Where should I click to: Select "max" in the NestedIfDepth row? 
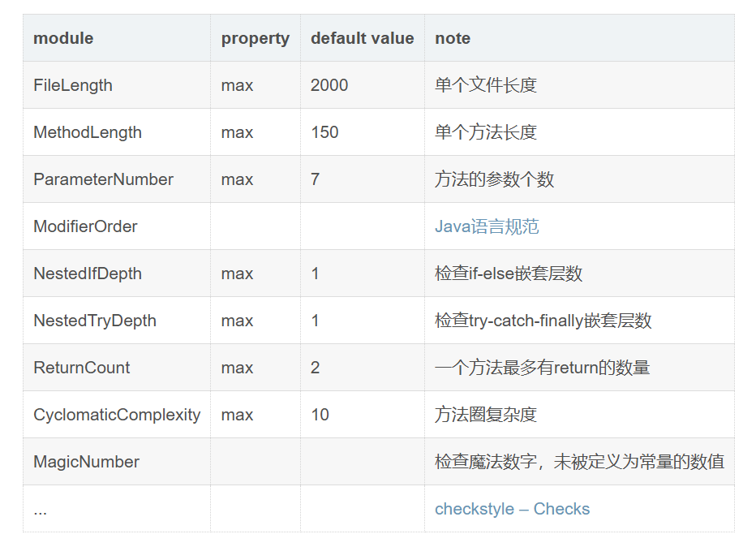point(237,274)
